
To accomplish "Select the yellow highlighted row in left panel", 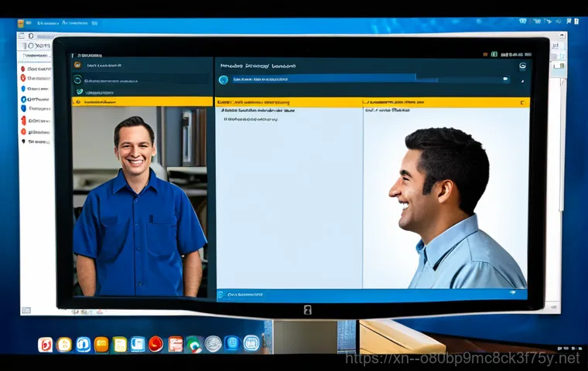I will 142,101.
